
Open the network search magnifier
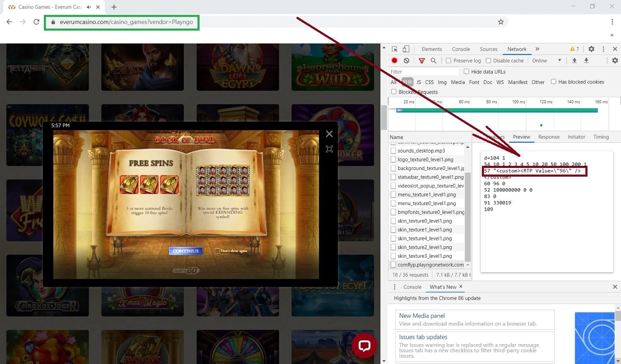(x=433, y=60)
